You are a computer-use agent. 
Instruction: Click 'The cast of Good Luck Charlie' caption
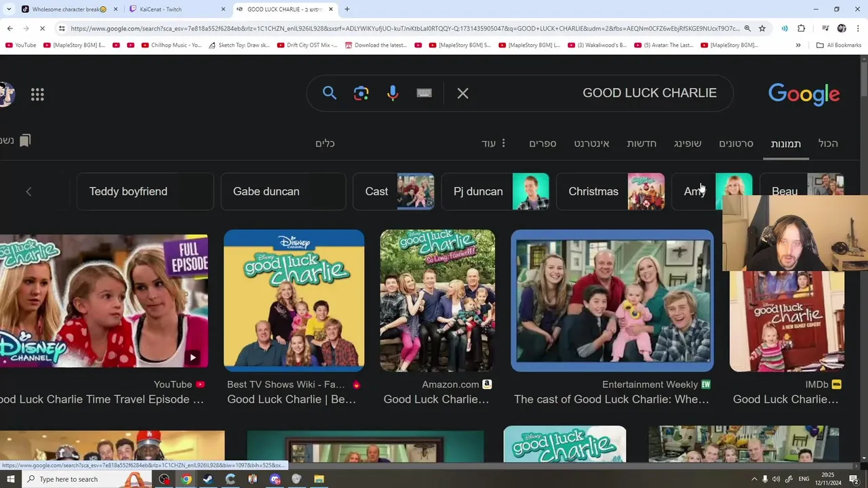click(612, 400)
